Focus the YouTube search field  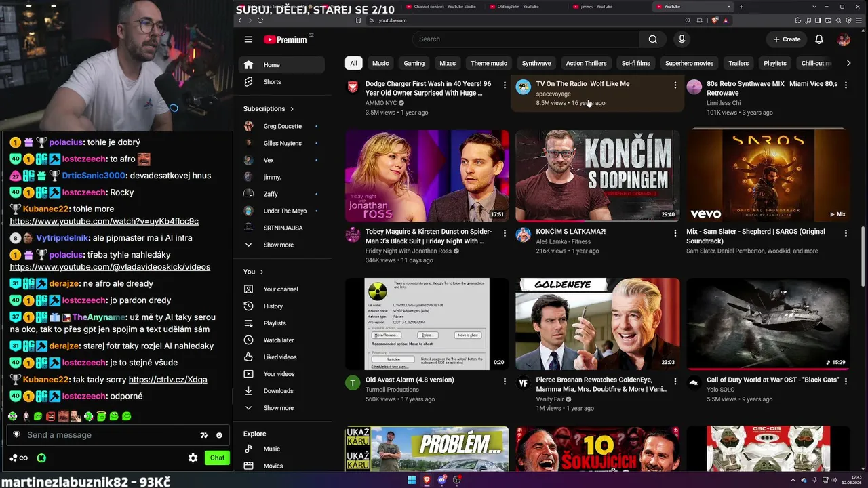[526, 39]
